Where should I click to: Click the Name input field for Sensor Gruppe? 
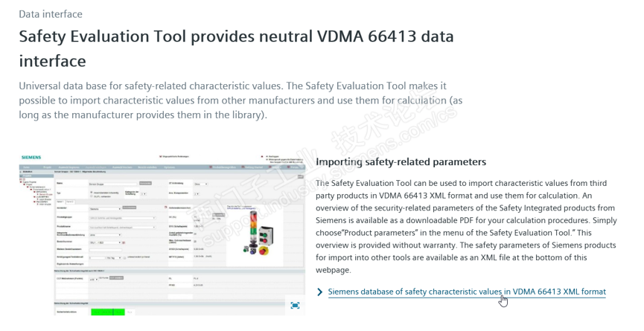(x=114, y=183)
